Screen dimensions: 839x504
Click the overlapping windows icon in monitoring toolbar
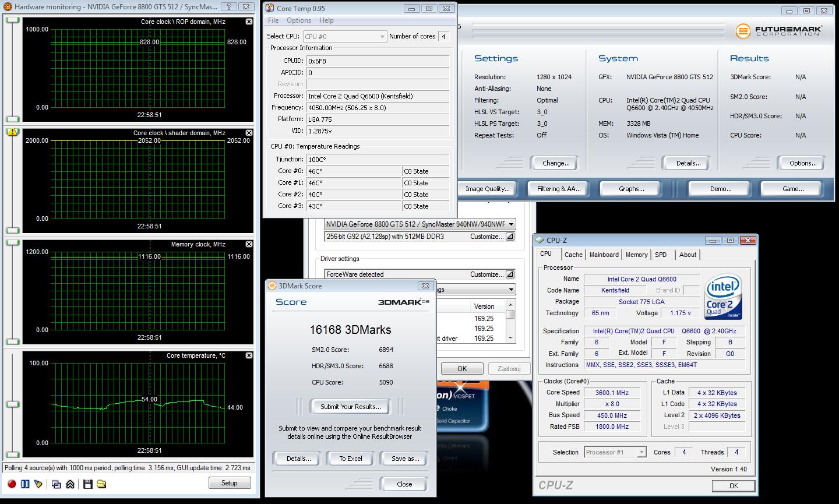point(57,484)
